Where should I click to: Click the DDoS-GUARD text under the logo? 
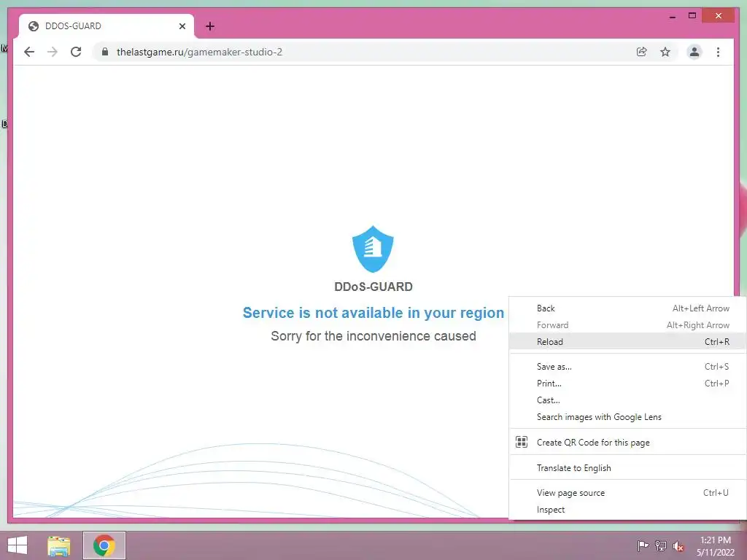point(373,287)
